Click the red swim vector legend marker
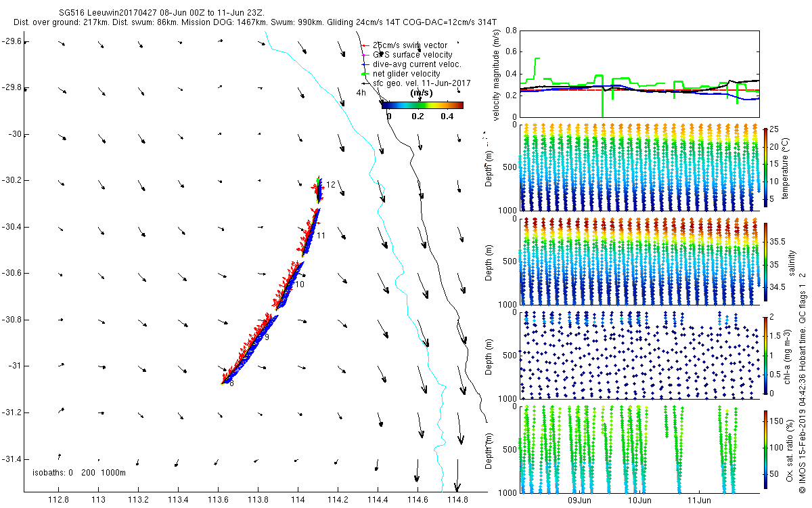 point(364,45)
